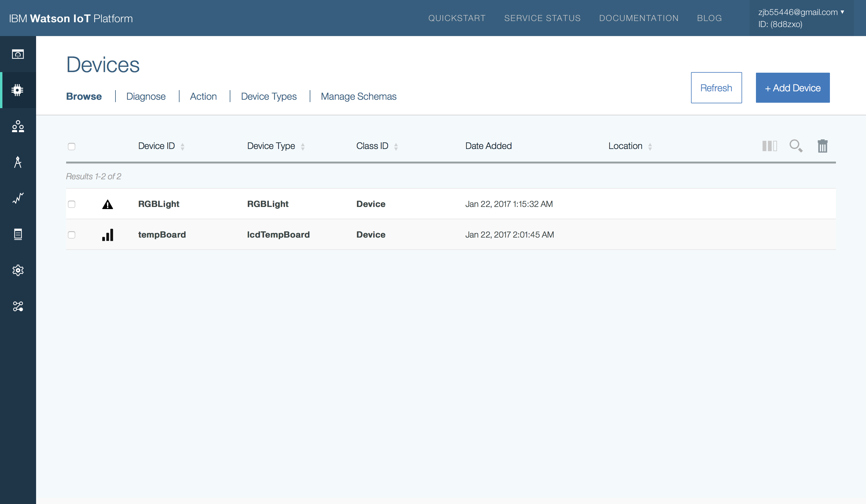Click the trash delete icon in table header
The width and height of the screenshot is (866, 504).
(x=822, y=146)
